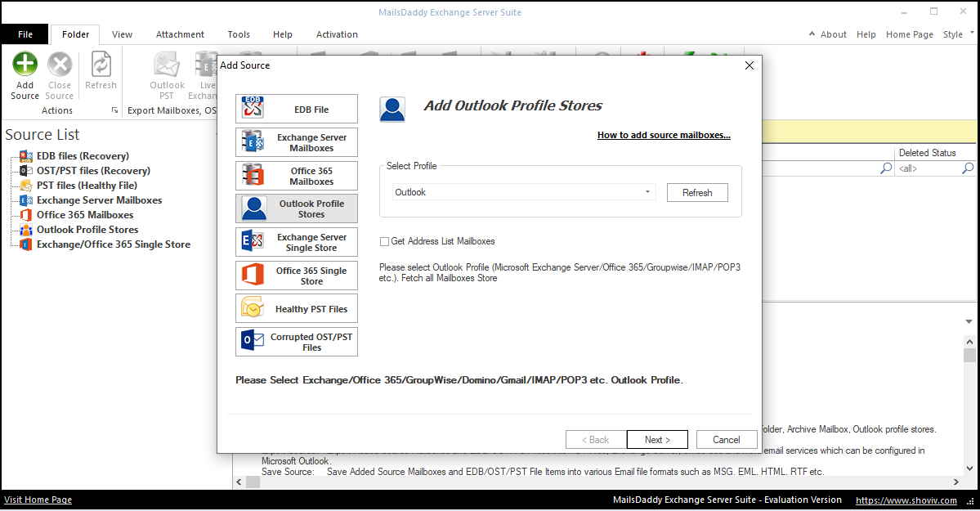This screenshot has width=980, height=511.
Task: Click the vertical scrollbar up arrow
Action: coord(969,342)
